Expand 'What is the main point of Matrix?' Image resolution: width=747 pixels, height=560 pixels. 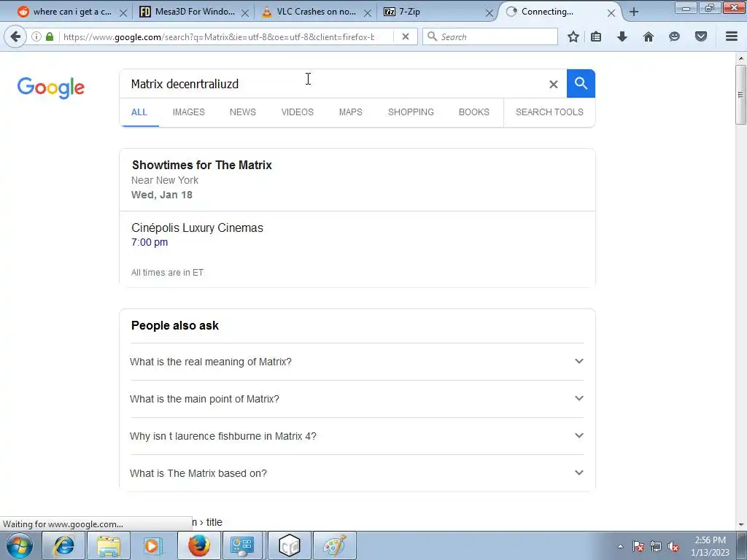click(x=357, y=399)
